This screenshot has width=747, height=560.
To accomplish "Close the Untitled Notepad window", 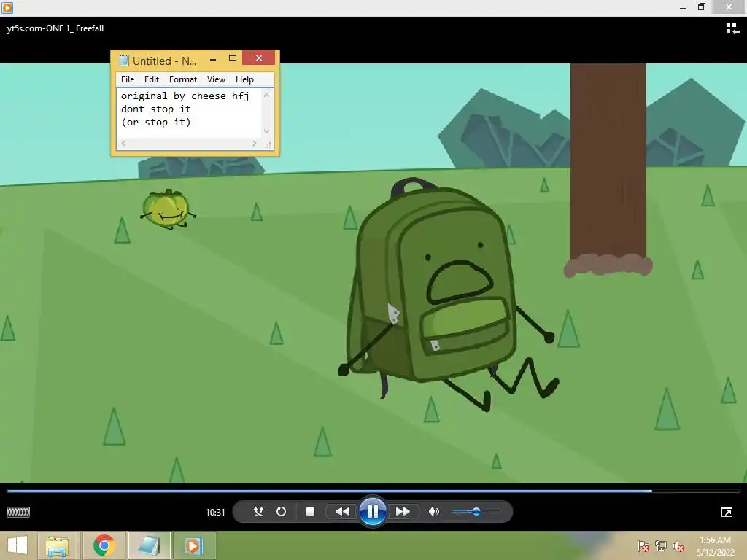I will [259, 58].
